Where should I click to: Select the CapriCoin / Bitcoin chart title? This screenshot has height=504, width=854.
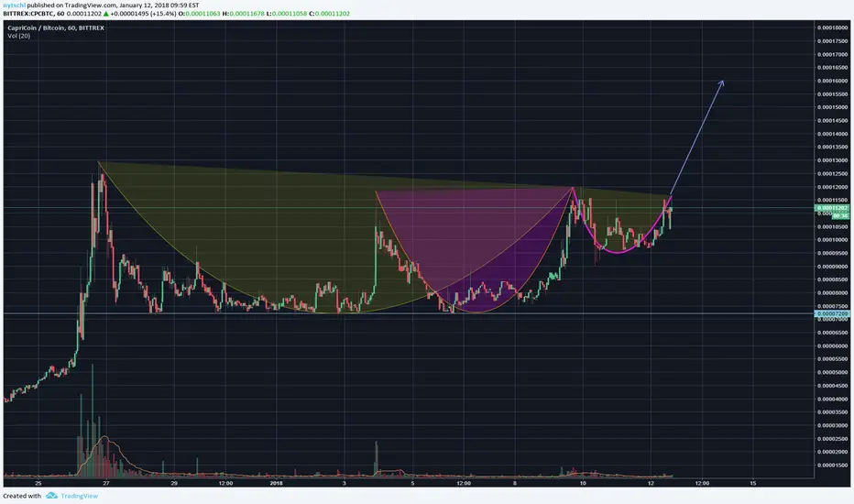[x=56, y=27]
